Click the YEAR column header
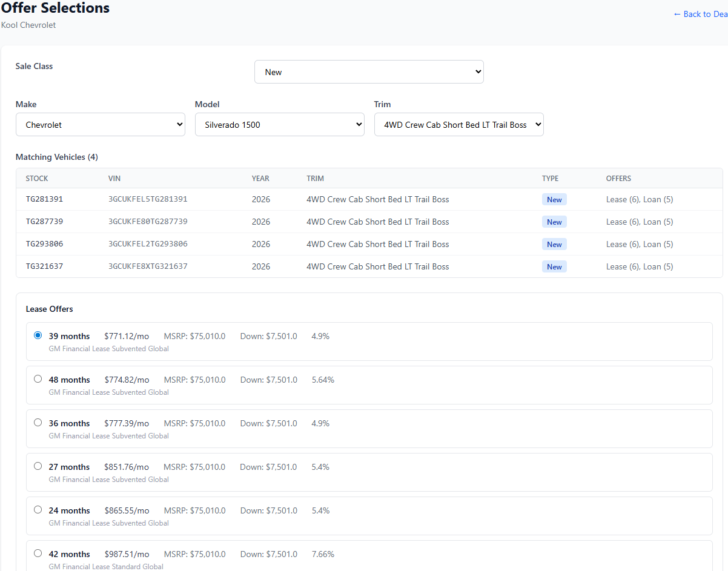Image resolution: width=728 pixels, height=571 pixels. (260, 179)
